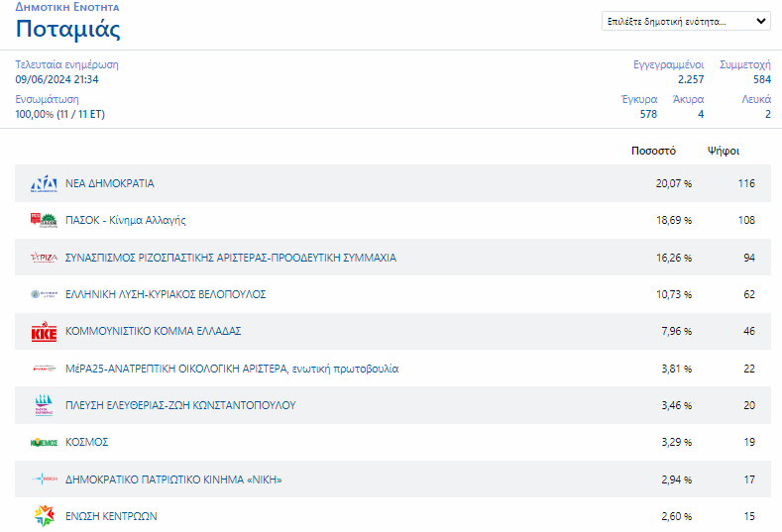The image size is (782, 532).
Task: Click the Έγκυρα label
Action: [639, 99]
